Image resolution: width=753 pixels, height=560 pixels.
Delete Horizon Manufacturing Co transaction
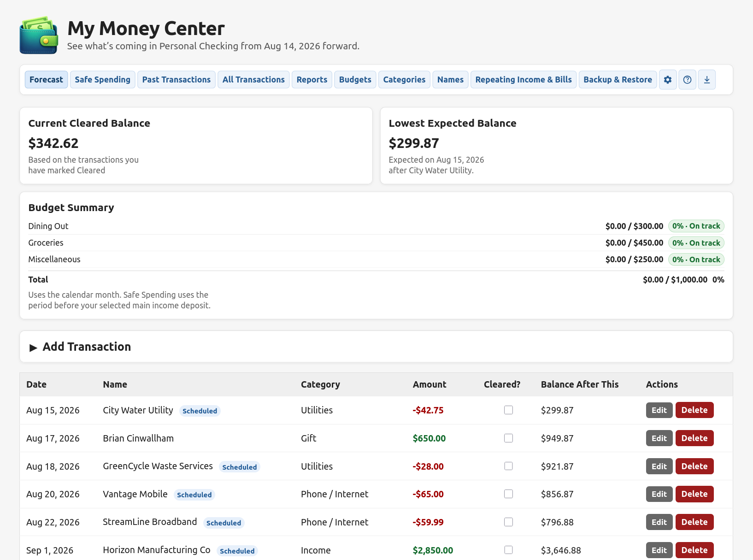694,550
